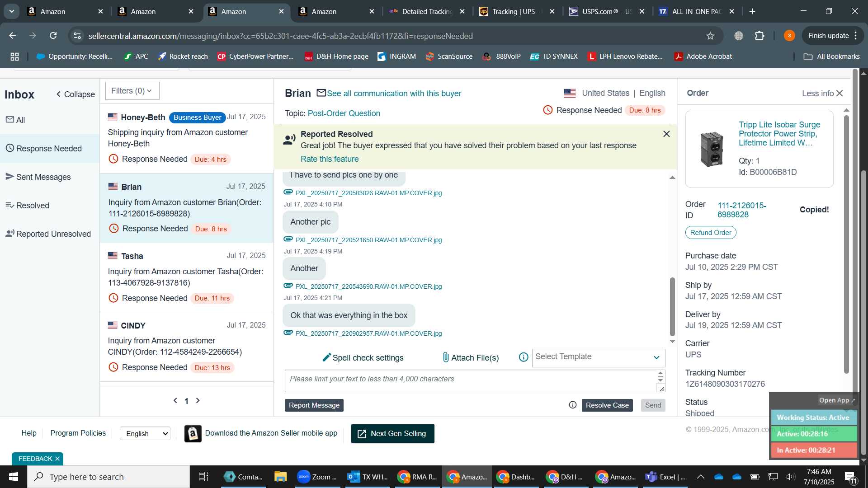Open Task View on the taskbar

[203, 477]
